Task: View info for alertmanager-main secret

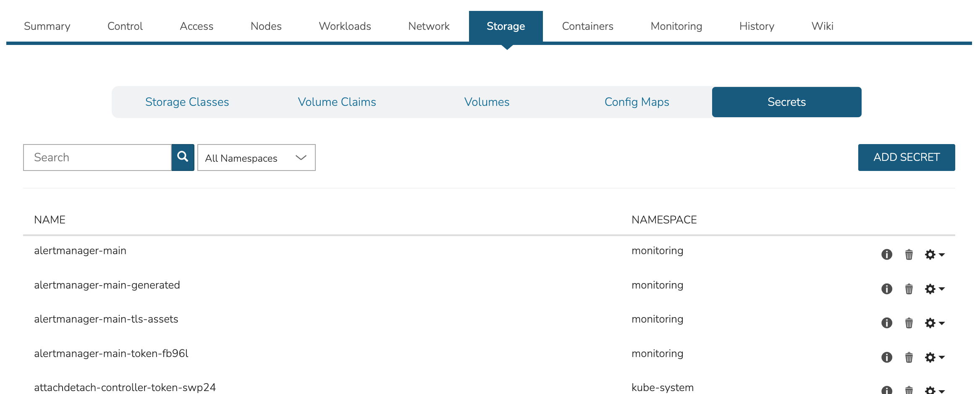Action: (x=886, y=255)
